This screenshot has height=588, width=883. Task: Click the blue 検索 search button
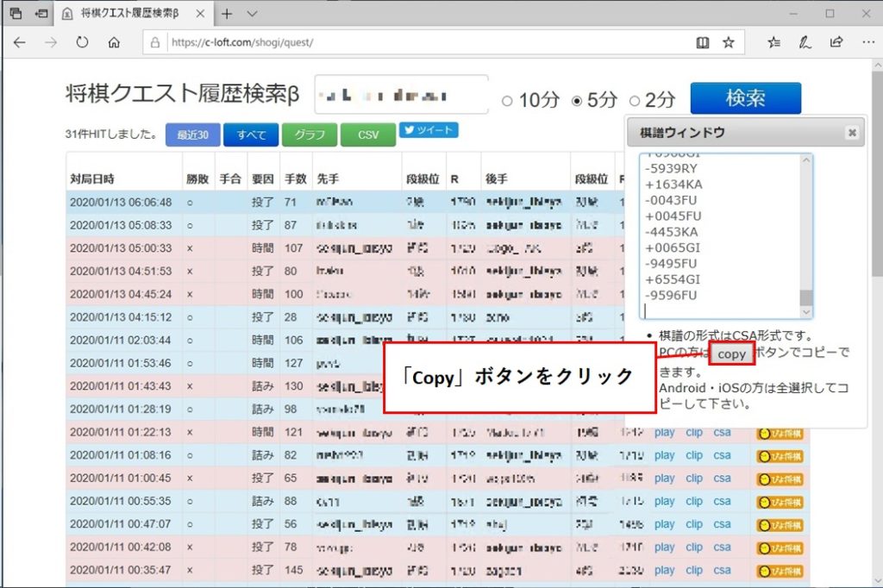click(x=746, y=98)
